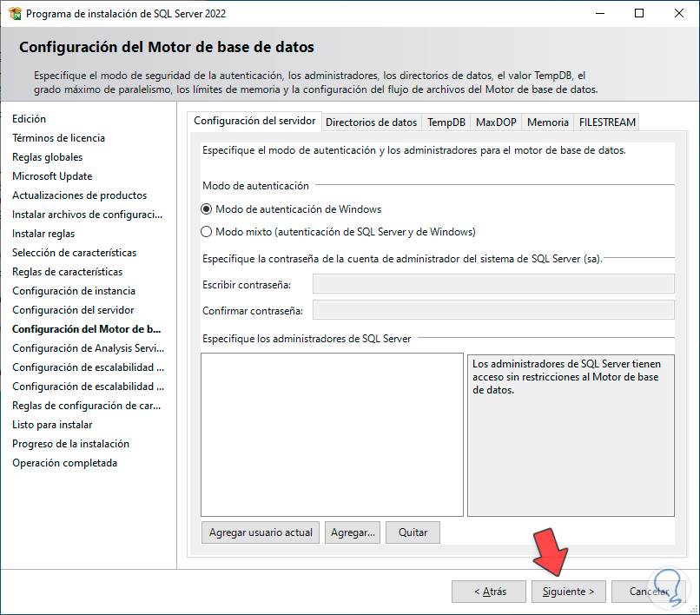Screen dimensions: 700x615
Task: Select Configuración de Analysis Servi... step
Action: coord(88,348)
